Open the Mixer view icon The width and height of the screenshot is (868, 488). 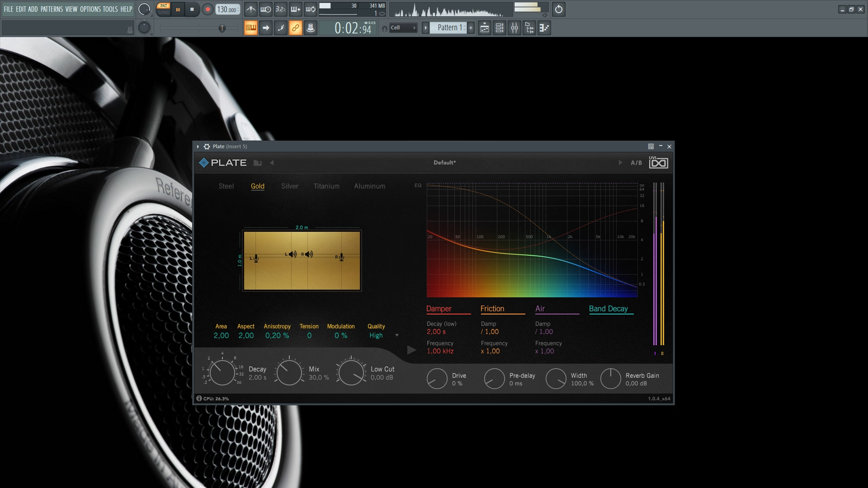(514, 28)
